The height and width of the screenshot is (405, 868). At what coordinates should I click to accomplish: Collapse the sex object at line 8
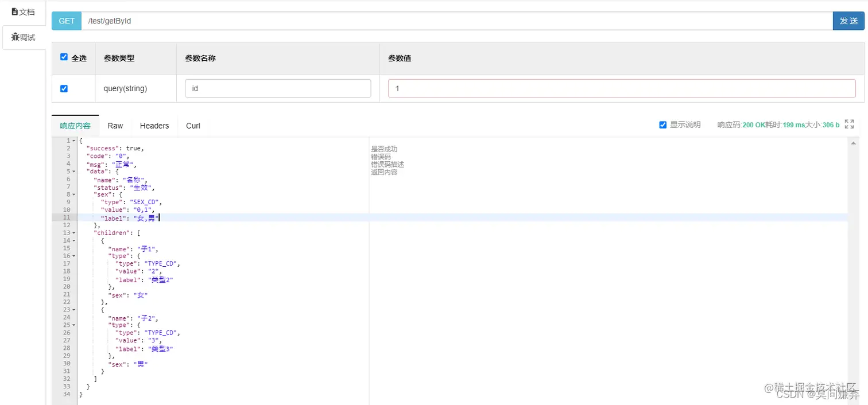point(74,194)
